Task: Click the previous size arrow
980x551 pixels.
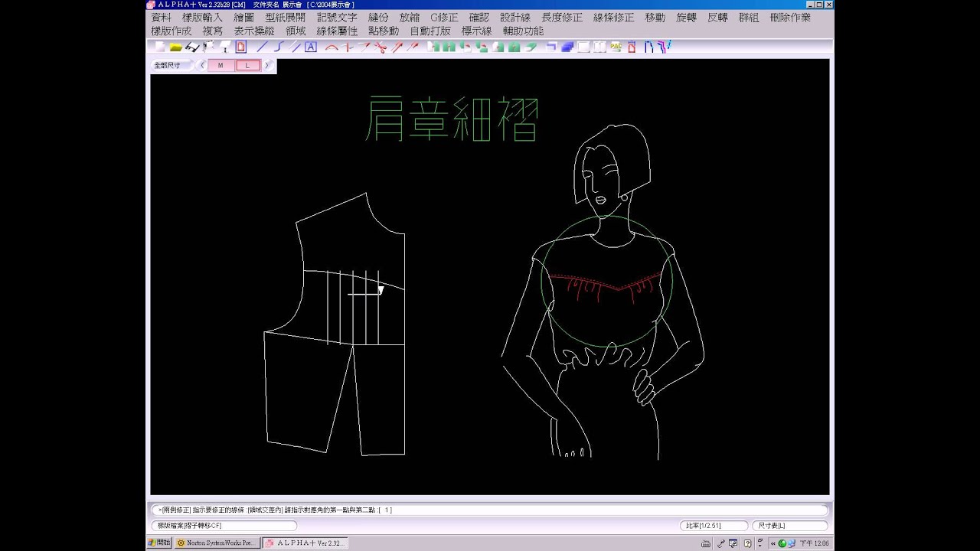Action: click(202, 65)
